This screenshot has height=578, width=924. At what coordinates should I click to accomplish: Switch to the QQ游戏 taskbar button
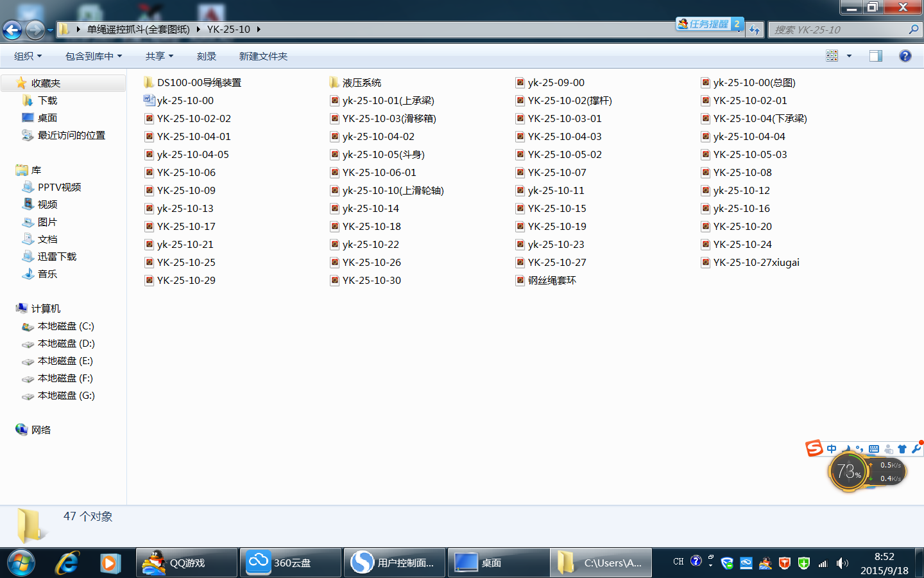[x=187, y=563]
